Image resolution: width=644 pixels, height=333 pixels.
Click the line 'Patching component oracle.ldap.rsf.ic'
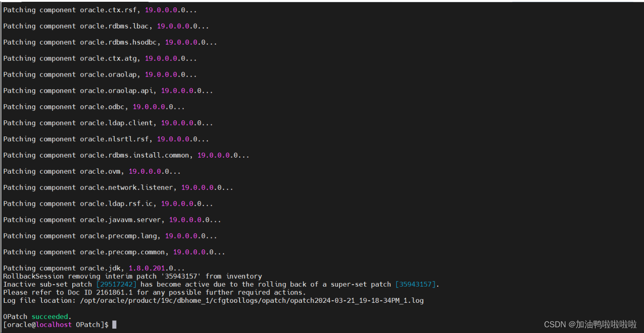click(108, 204)
